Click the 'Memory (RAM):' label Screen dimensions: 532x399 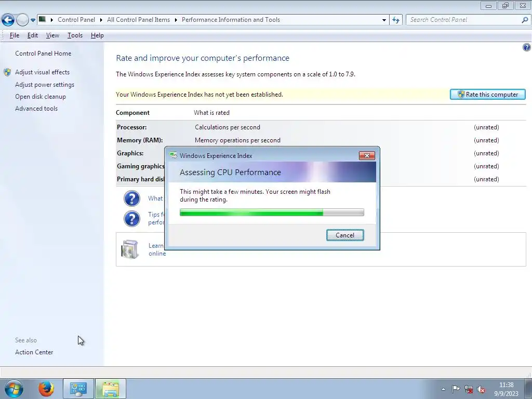pyautogui.click(x=140, y=140)
